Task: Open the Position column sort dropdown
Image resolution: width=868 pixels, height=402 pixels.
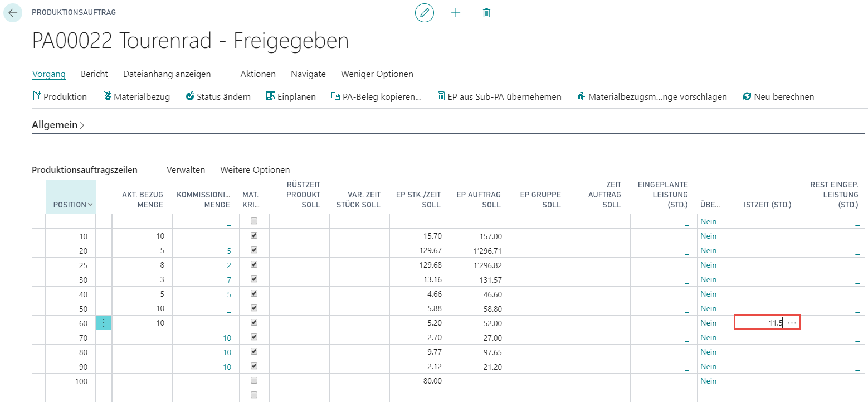Action: [x=90, y=205]
